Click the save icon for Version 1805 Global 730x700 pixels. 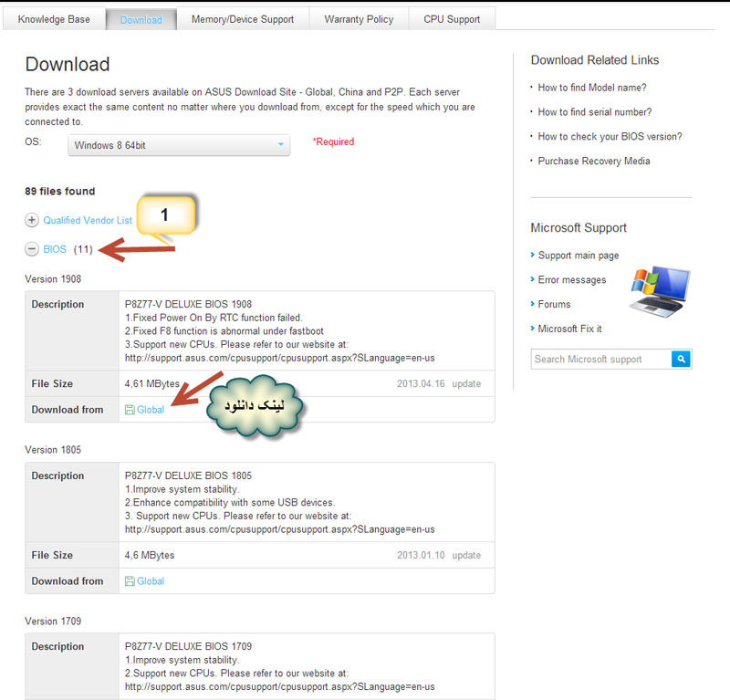(130, 580)
